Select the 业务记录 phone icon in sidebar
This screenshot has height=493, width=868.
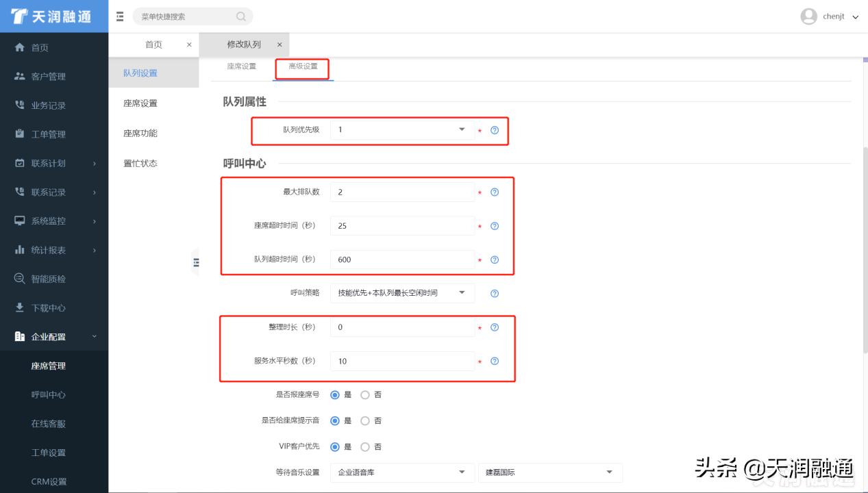(x=19, y=105)
